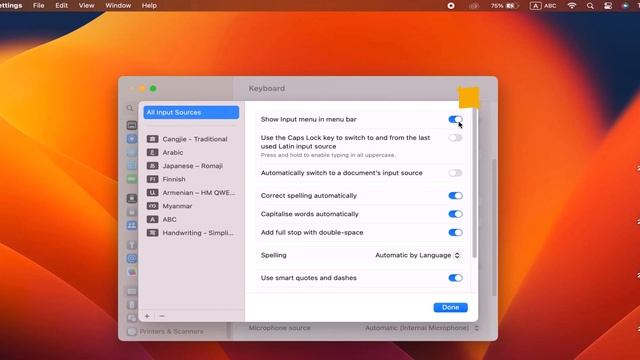Enable automatically switch to document's input source
The height and width of the screenshot is (360, 640).
pyautogui.click(x=455, y=173)
